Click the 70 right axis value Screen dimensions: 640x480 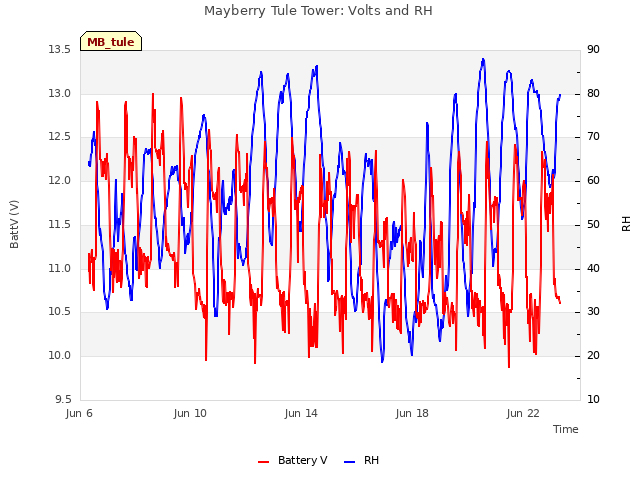(593, 137)
